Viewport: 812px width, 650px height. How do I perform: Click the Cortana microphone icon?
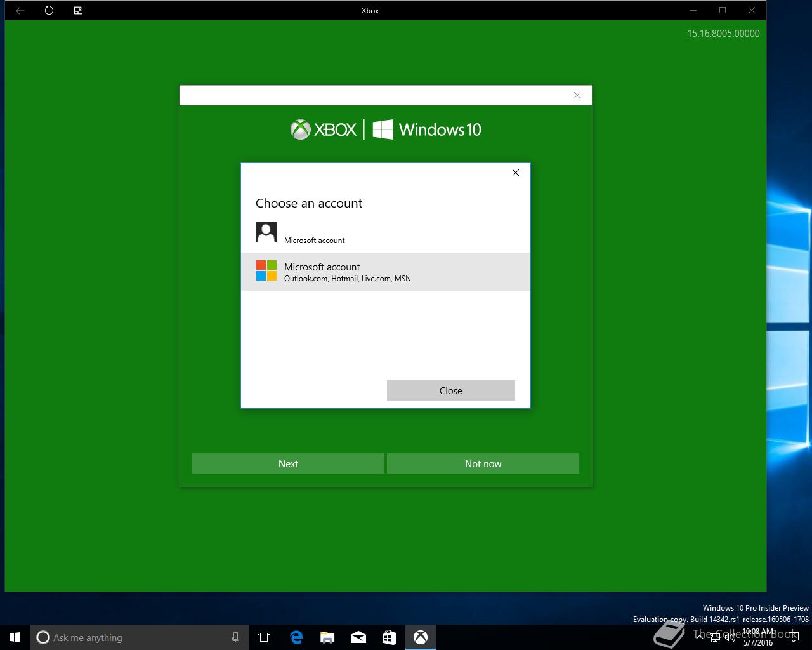pyautogui.click(x=235, y=637)
